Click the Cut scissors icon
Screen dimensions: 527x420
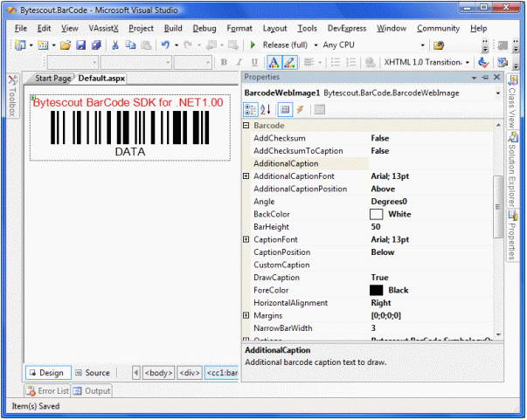[x=115, y=45]
